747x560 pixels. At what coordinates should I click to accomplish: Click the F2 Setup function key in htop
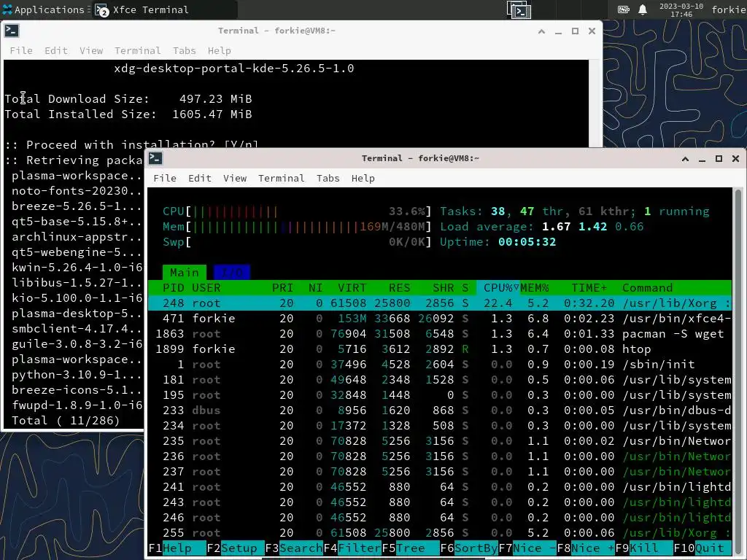coord(236,548)
